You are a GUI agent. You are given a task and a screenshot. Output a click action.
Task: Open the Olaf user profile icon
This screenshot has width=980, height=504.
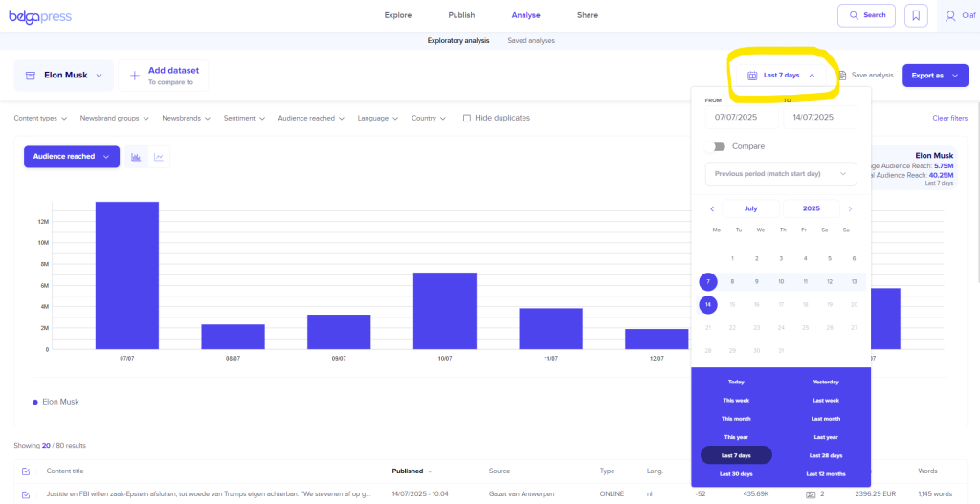click(949, 15)
